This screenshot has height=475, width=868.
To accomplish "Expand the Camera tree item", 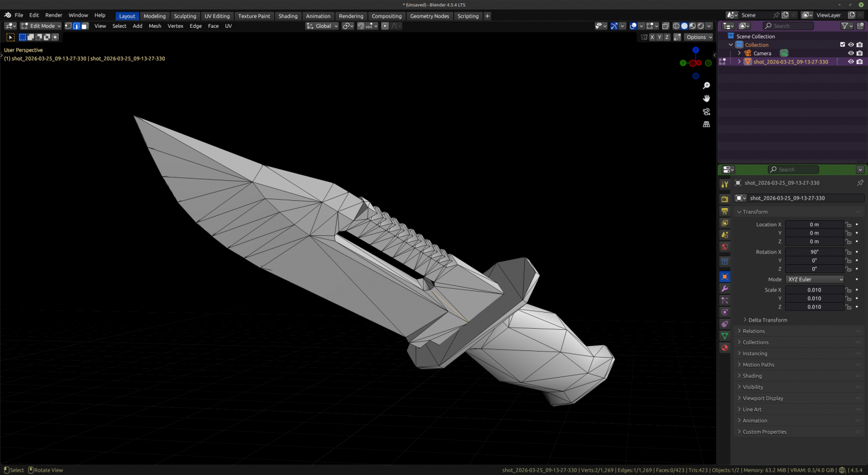I will (739, 53).
